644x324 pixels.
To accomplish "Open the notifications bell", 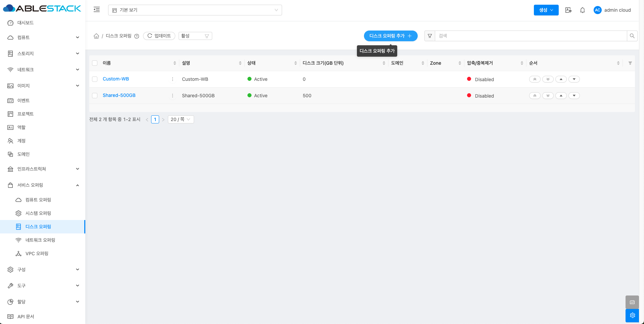I will 583,10.
